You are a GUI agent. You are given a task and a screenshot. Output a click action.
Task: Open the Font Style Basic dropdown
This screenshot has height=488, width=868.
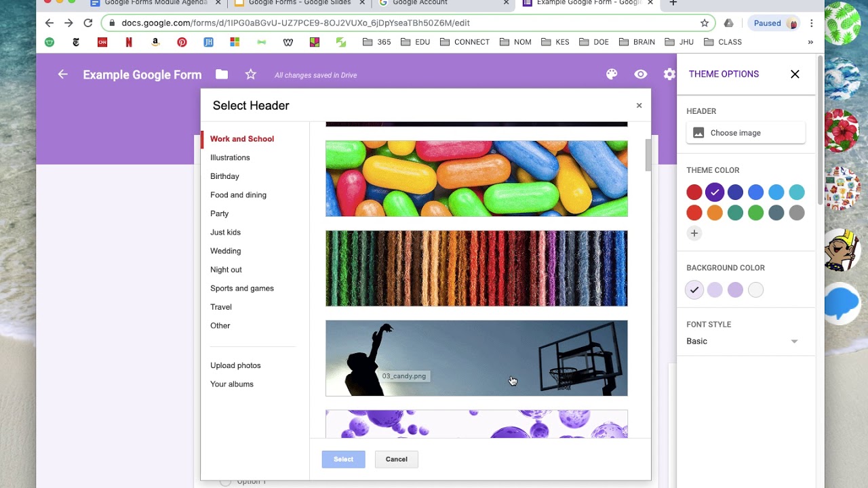[742, 341]
